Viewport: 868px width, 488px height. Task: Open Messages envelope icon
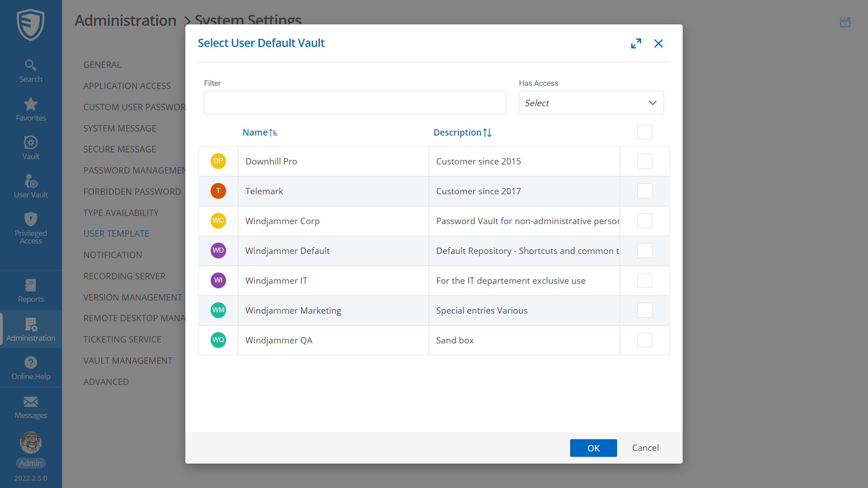coord(31,407)
